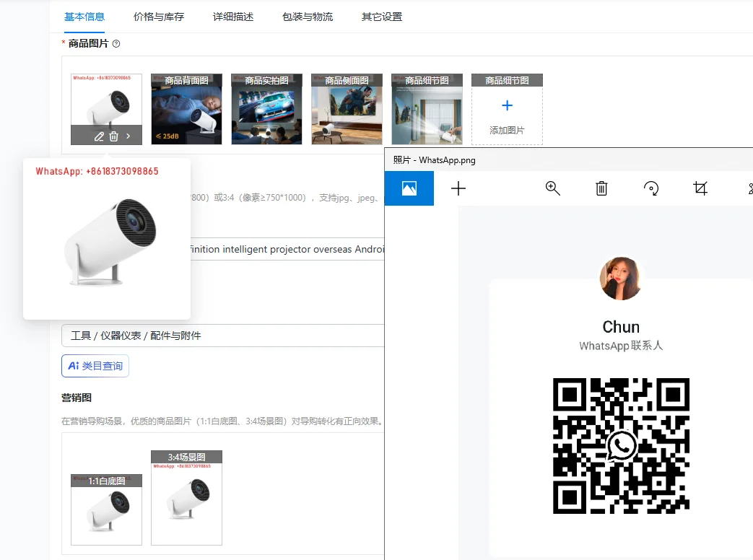The width and height of the screenshot is (753, 560).
Task: Click the Chun profile avatar
Action: click(621, 279)
